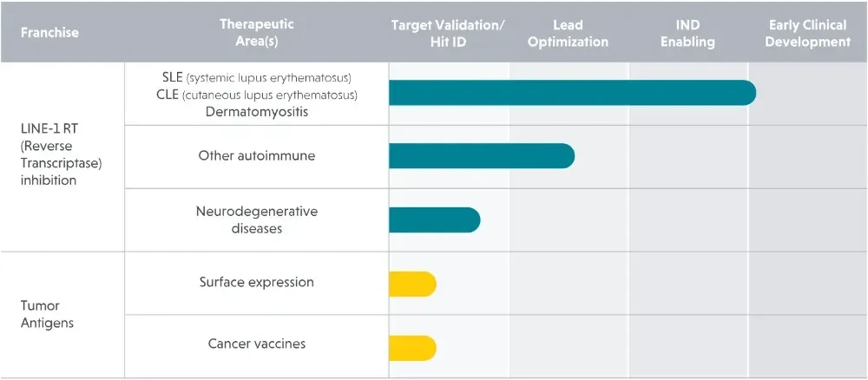Screen dimensions: 868x380
Task: Click the Other autoimmune teal bar
Action: point(482,156)
